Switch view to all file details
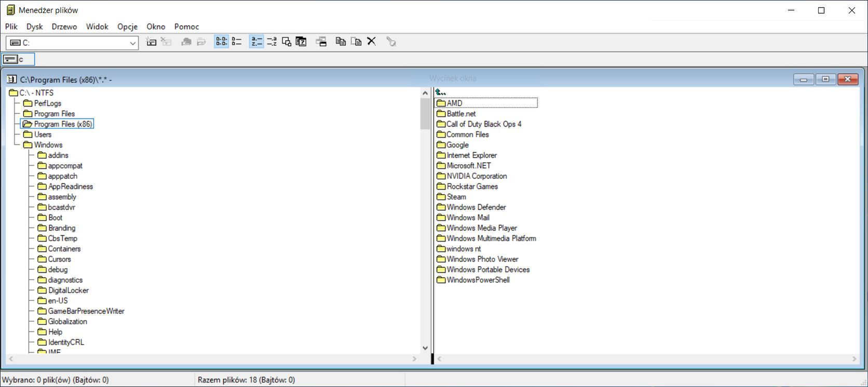This screenshot has height=387, width=868. (x=237, y=42)
